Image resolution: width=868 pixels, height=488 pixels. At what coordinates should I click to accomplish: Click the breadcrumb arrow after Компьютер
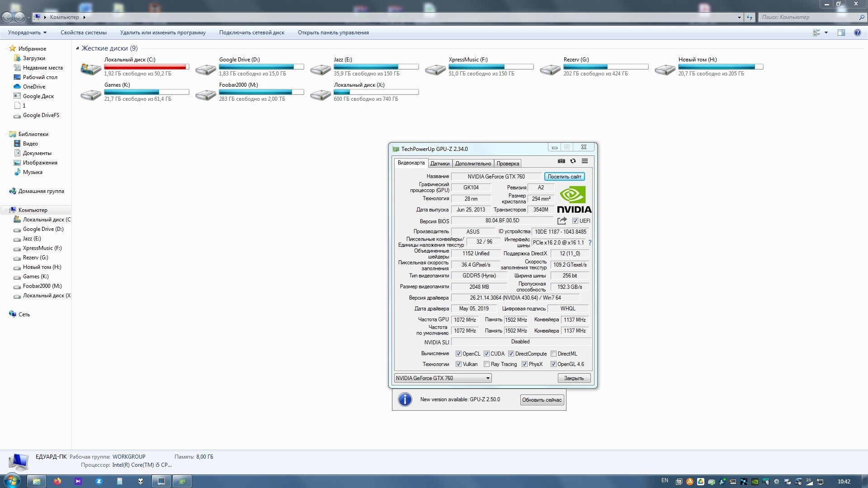[x=84, y=17]
